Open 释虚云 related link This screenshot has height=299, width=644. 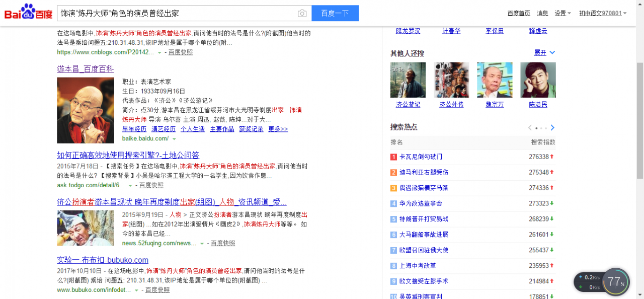pyautogui.click(x=538, y=31)
